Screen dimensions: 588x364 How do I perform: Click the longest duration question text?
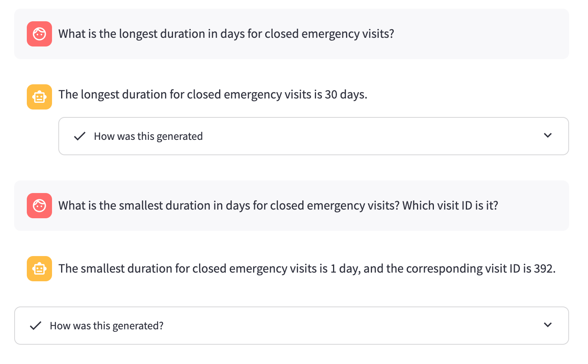(x=226, y=34)
